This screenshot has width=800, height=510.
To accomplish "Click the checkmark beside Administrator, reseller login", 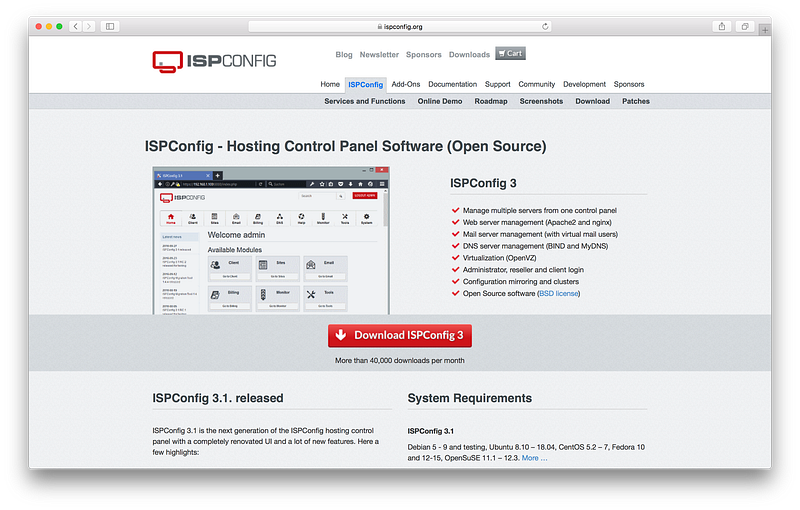I will pos(456,269).
